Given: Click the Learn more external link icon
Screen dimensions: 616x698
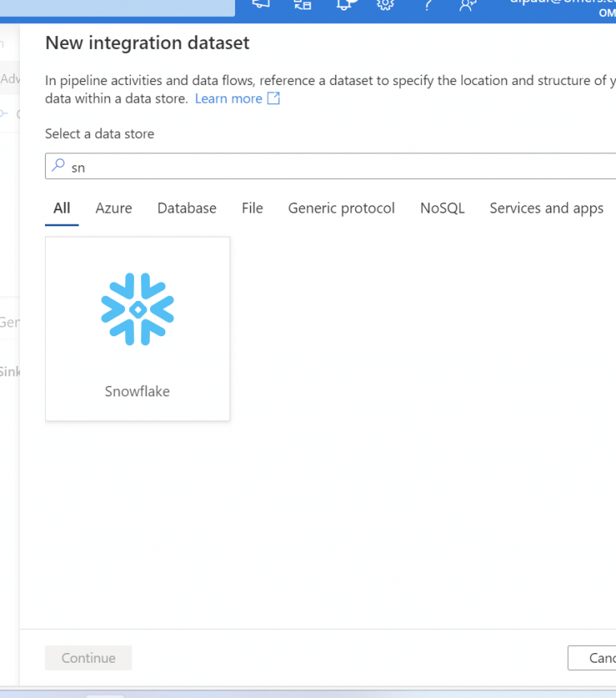Looking at the screenshot, I should pos(274,99).
